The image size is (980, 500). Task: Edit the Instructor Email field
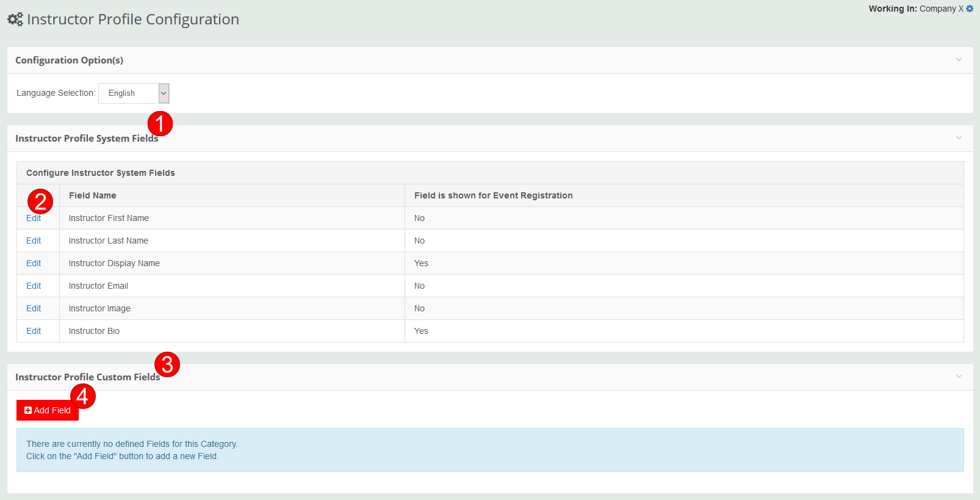34,286
